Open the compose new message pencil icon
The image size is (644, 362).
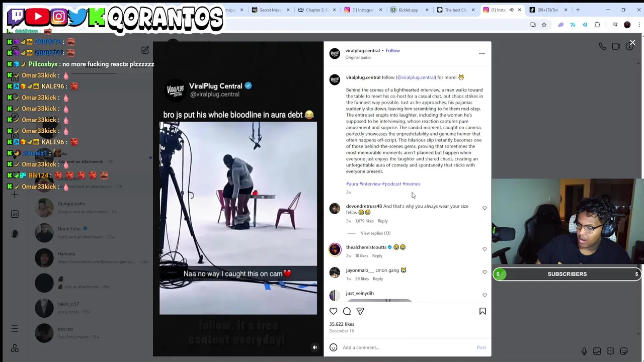(x=145, y=50)
